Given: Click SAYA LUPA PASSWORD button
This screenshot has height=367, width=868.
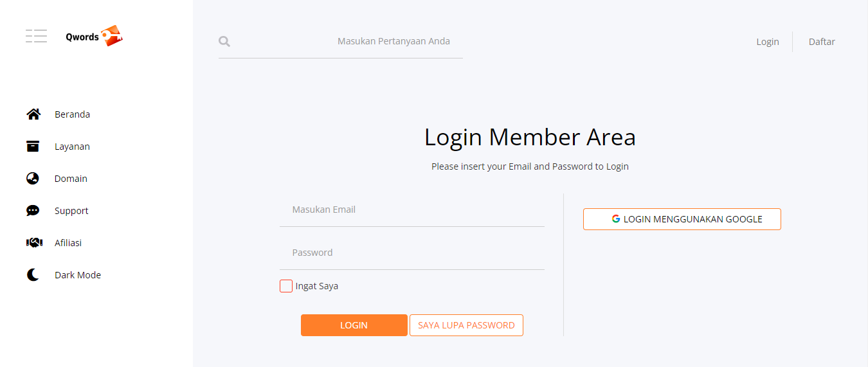Looking at the screenshot, I should (x=466, y=325).
